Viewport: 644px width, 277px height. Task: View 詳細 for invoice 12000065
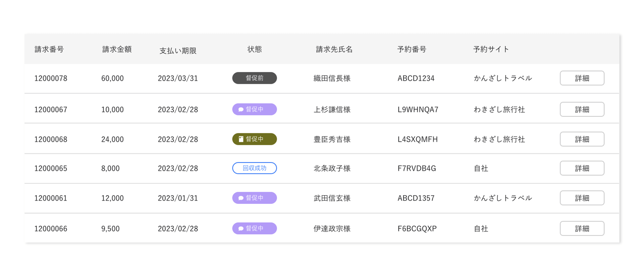[582, 168]
